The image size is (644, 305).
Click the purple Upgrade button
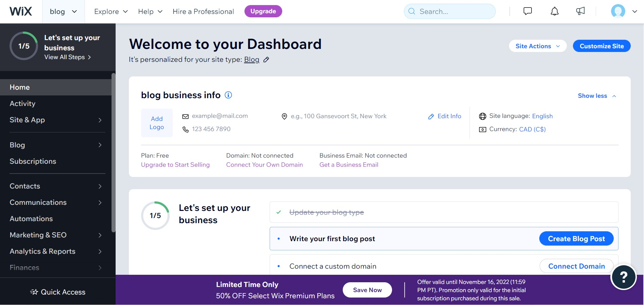[263, 11]
